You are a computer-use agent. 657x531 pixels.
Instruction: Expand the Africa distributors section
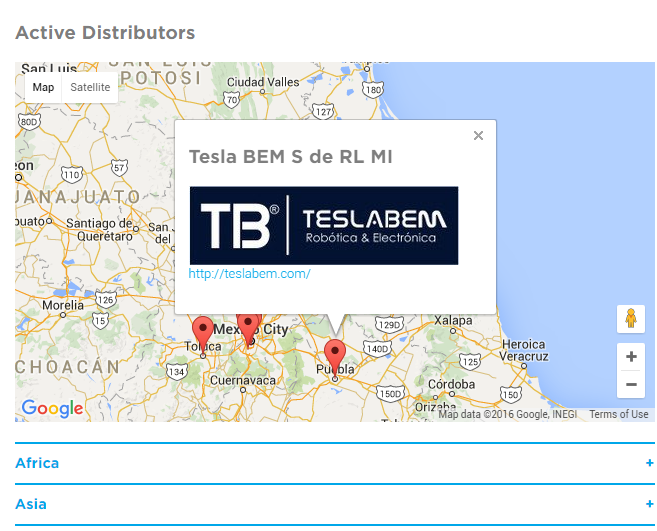click(x=335, y=463)
